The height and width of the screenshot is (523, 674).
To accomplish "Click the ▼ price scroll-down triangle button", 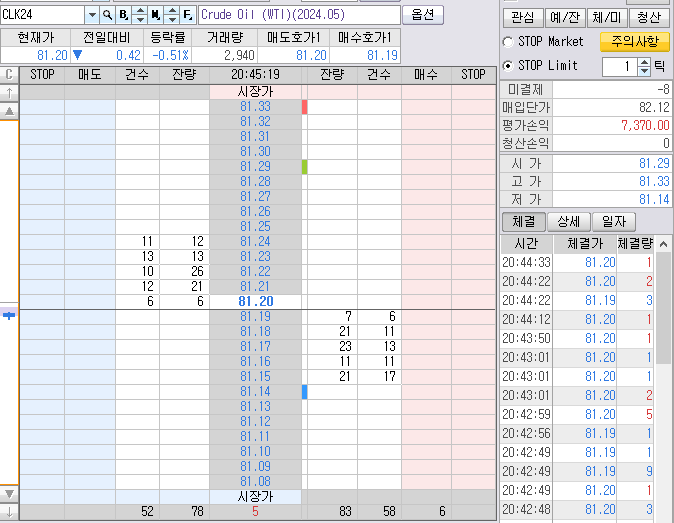I will (x=9, y=493).
